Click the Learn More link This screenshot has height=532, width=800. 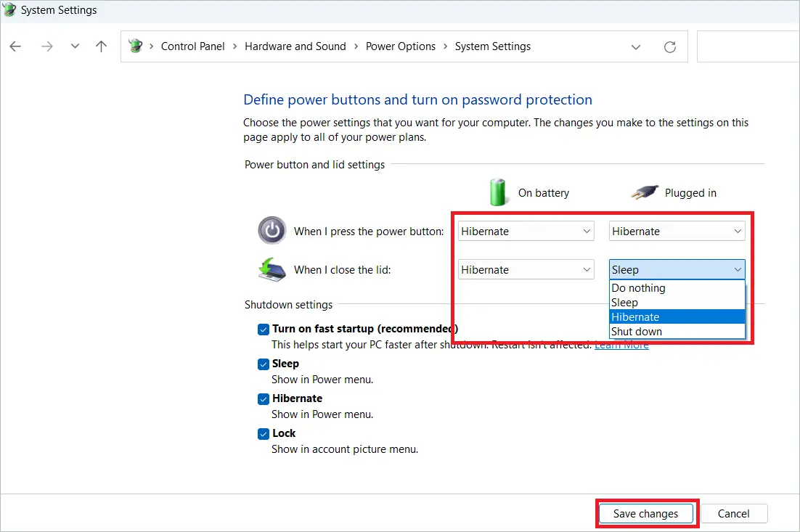(x=621, y=345)
